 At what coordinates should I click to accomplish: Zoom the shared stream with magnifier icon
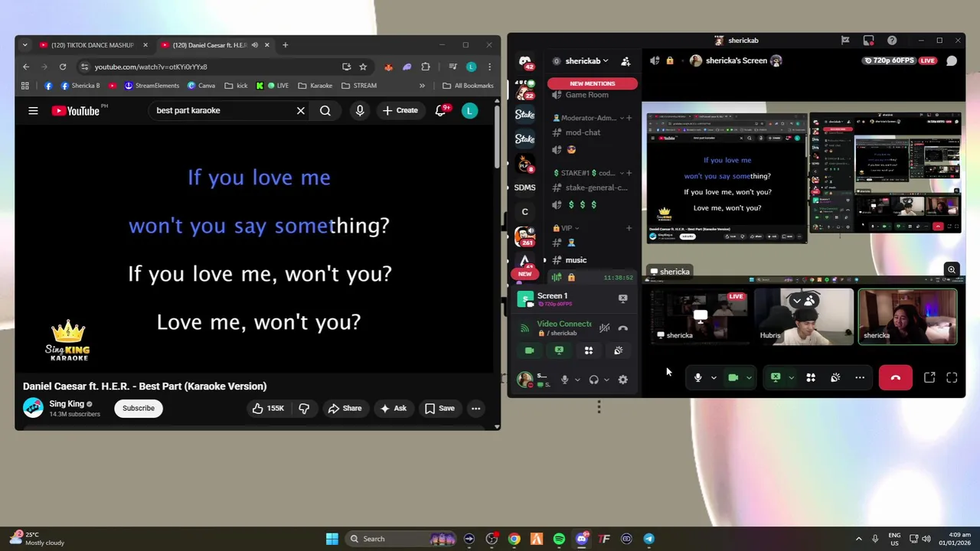[952, 269]
